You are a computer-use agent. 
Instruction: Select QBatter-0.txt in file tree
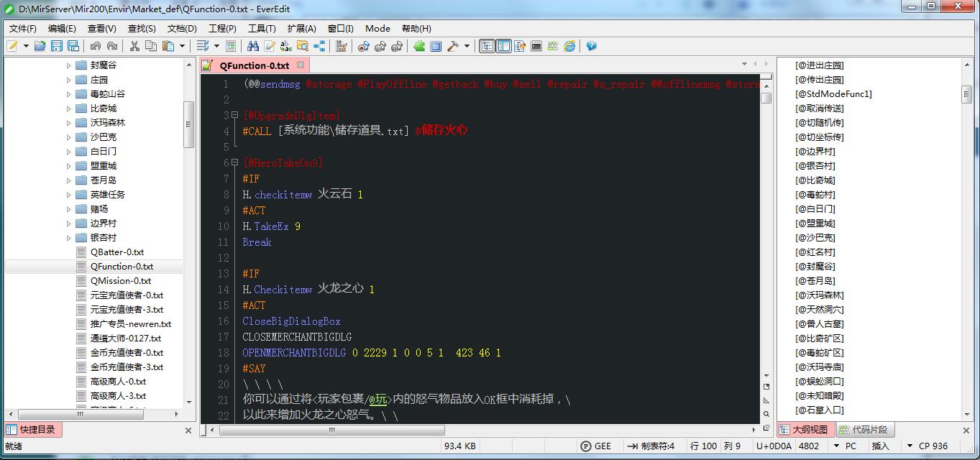tap(117, 252)
